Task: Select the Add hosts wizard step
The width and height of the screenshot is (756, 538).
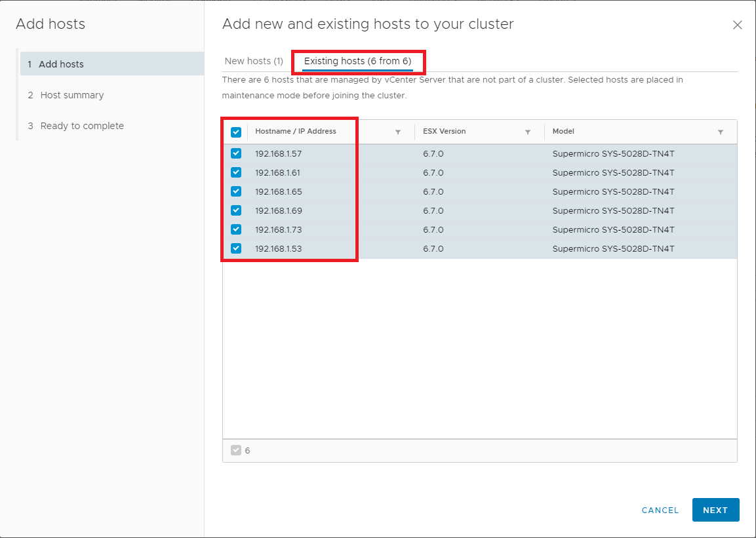Action: pyautogui.click(x=61, y=64)
